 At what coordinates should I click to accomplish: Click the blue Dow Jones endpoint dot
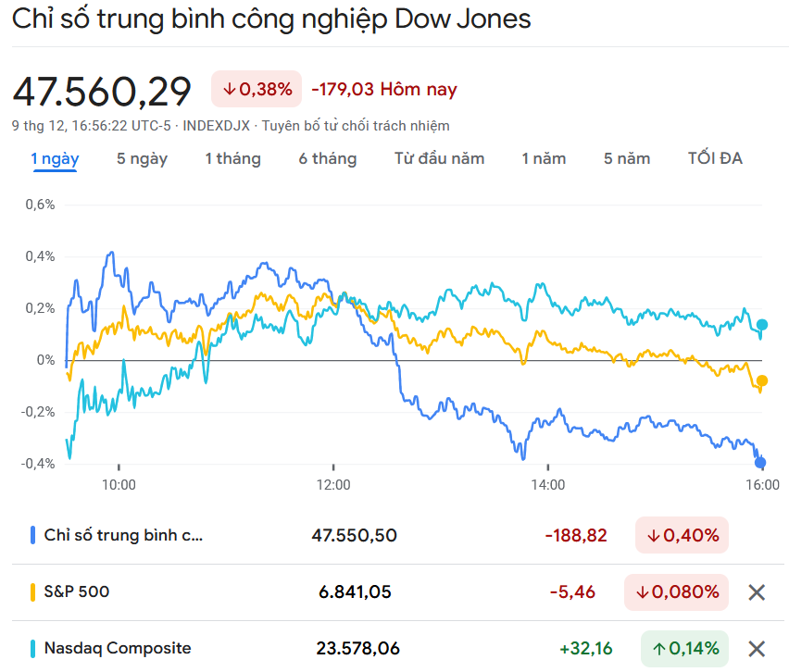pos(761,463)
